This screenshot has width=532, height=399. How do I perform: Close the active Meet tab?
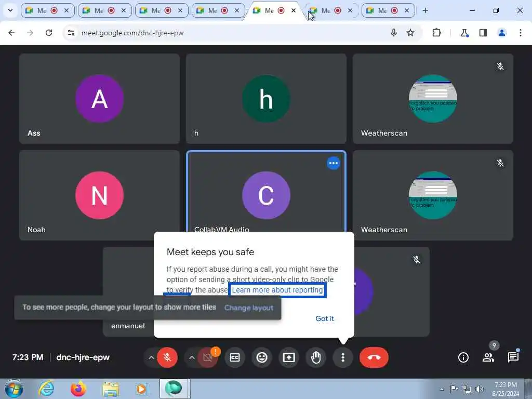pos(294,10)
